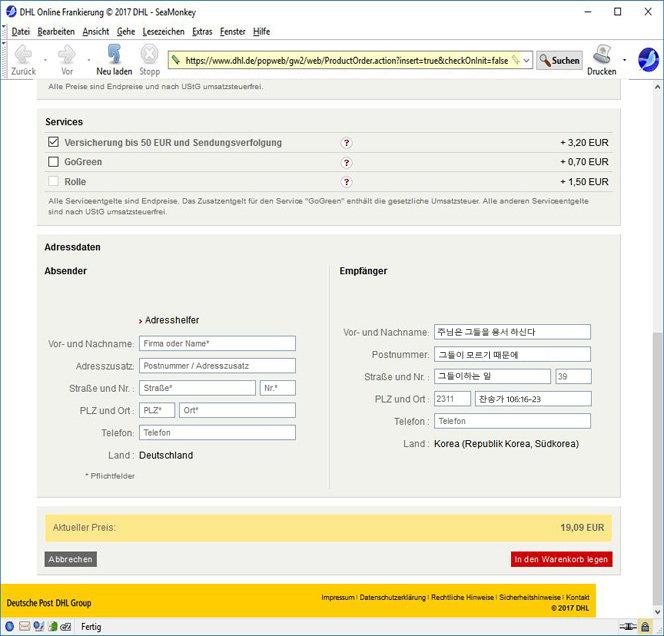Screen dimensions: 664x636
Task: Click the SeaMonkey icon in title bar
Action: [11, 12]
